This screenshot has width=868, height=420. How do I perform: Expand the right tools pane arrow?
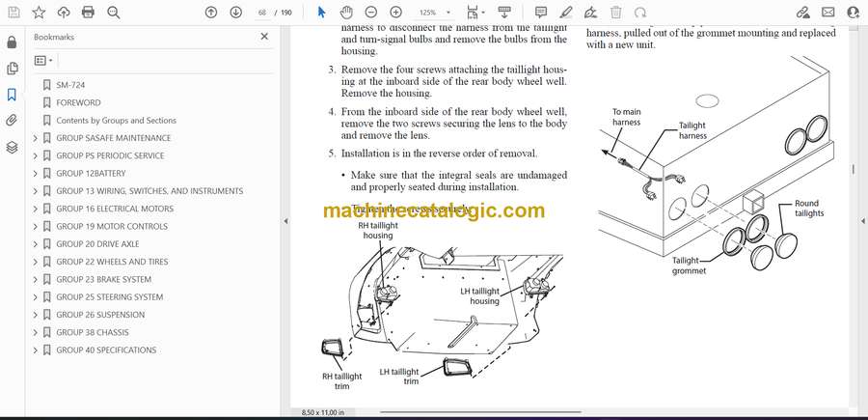click(x=862, y=221)
